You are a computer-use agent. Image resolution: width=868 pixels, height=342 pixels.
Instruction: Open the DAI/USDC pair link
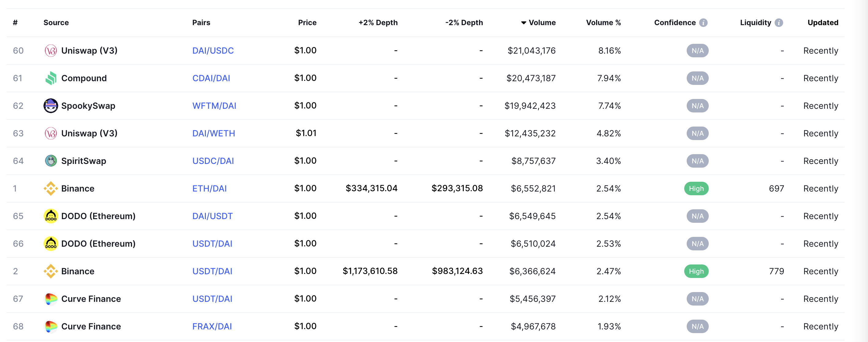[x=213, y=51]
